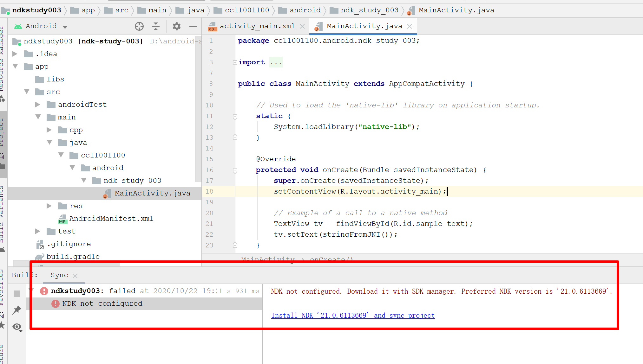Collapse the android package folder
The height and width of the screenshot is (364, 643).
[72, 168]
